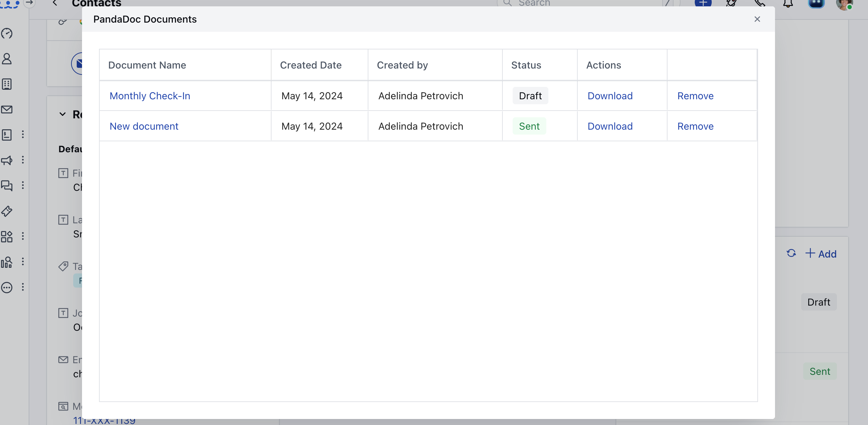Open the assistant bot icon in the top bar
Screen dimensions: 868x425
coord(816,4)
